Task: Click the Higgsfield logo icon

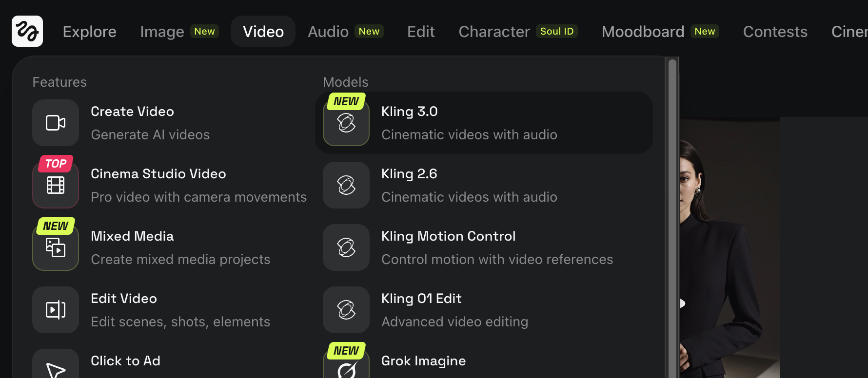Action: [x=27, y=31]
